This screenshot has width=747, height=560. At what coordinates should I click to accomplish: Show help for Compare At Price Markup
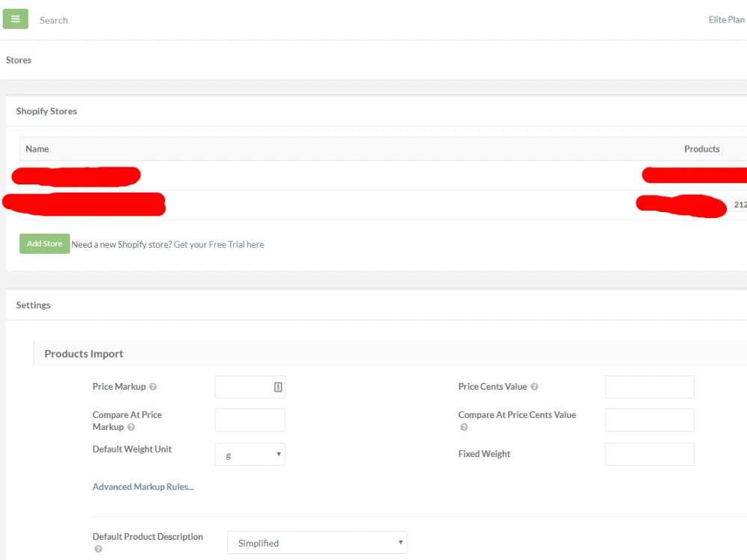click(131, 427)
